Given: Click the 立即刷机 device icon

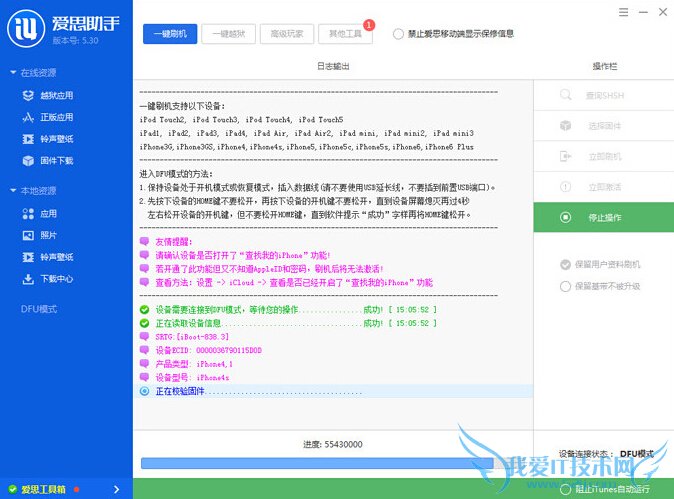Looking at the screenshot, I should [566, 156].
